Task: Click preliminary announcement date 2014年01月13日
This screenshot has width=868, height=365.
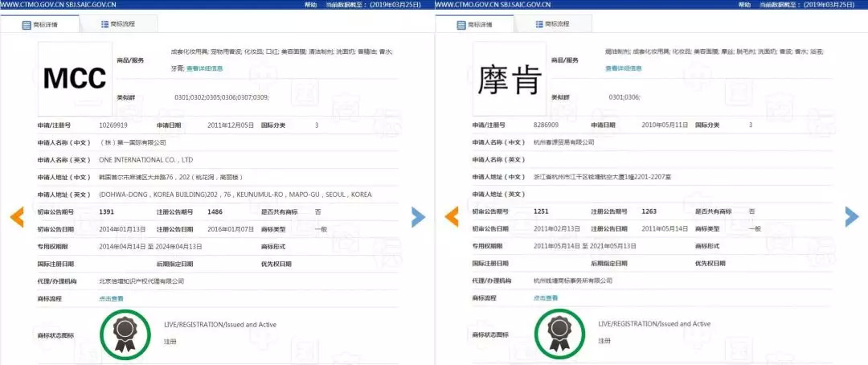Action: click(x=122, y=229)
